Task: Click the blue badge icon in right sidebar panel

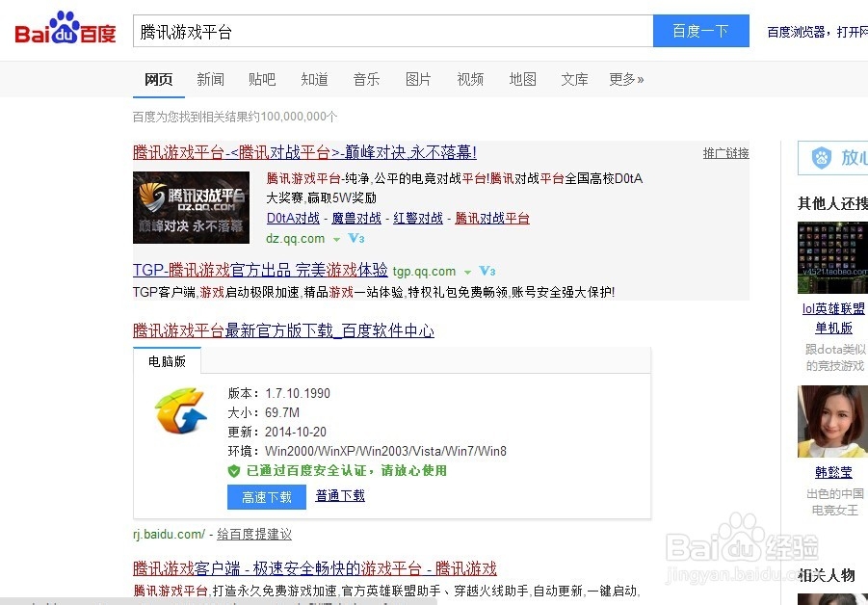Action: 823,157
